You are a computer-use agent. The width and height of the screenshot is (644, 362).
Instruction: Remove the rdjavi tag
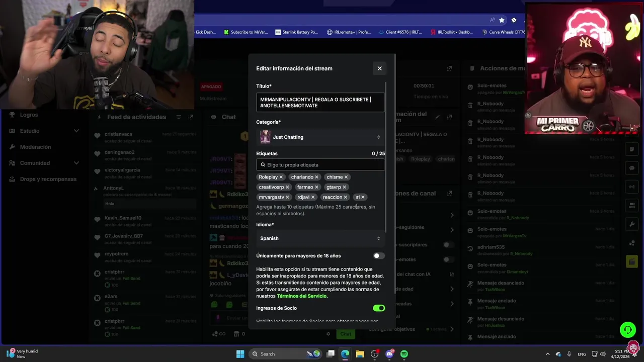pos(313,197)
